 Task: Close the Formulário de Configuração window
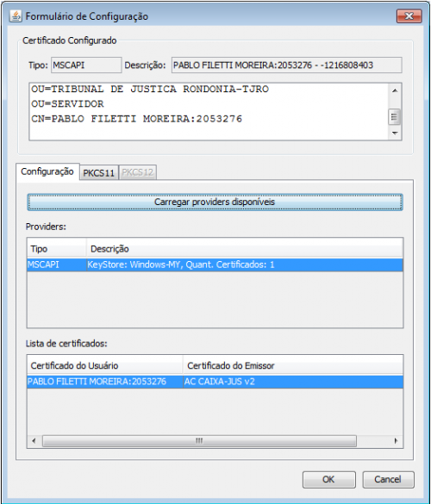[409, 16]
